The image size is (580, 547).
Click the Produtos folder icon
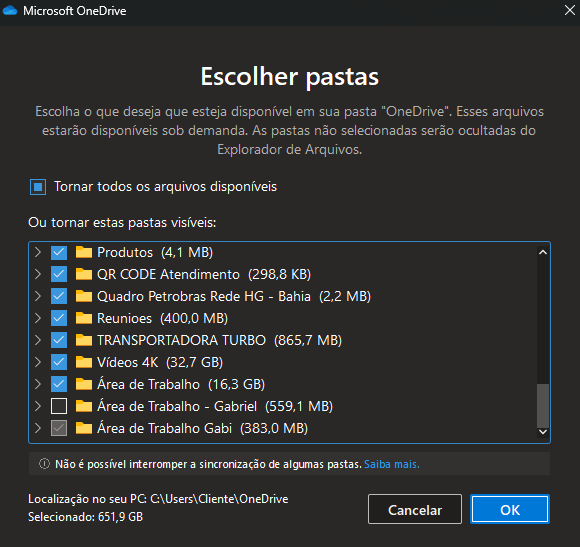[84, 252]
